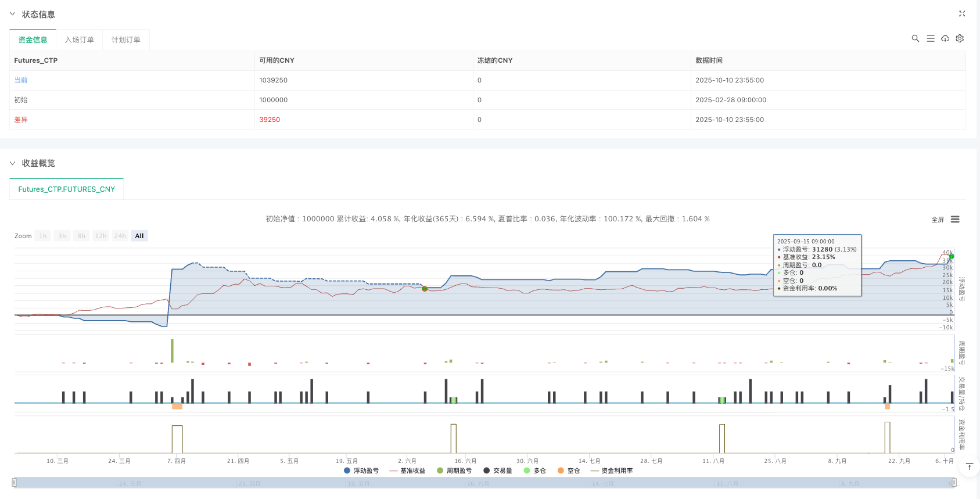This screenshot has height=499, width=980.
Task: Click the 当前 row link
Action: (x=21, y=80)
